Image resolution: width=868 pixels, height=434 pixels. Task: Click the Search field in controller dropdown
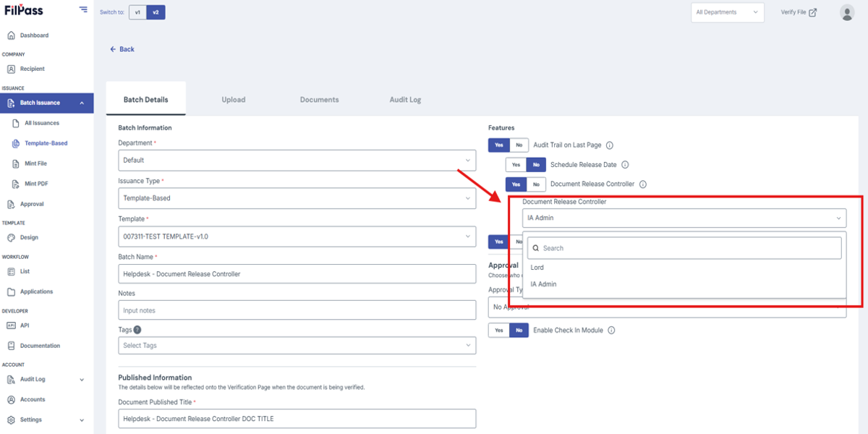[684, 248]
